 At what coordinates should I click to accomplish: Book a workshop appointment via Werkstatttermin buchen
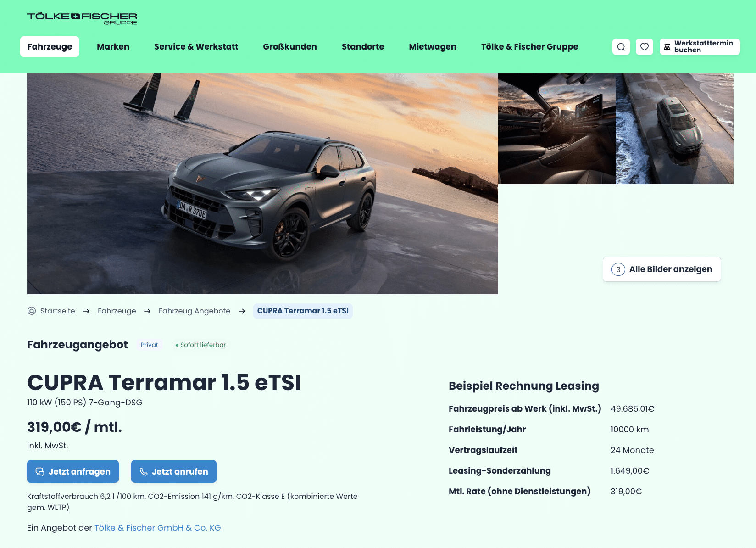point(700,47)
